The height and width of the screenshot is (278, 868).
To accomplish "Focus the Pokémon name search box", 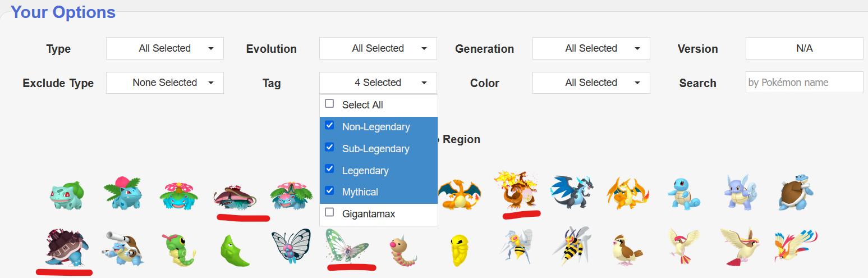I will point(805,83).
